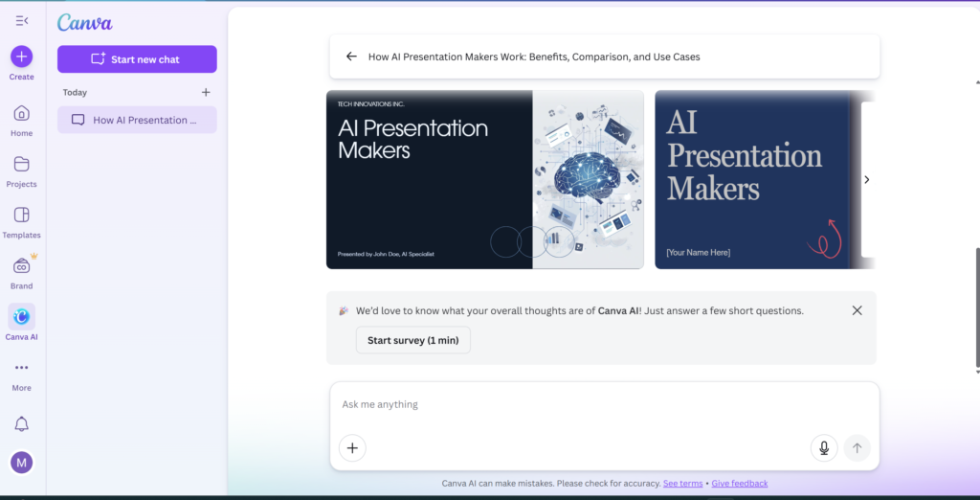The image size is (980, 500).
Task: Click the vertical scrollbar thumb
Action: [x=977, y=307]
